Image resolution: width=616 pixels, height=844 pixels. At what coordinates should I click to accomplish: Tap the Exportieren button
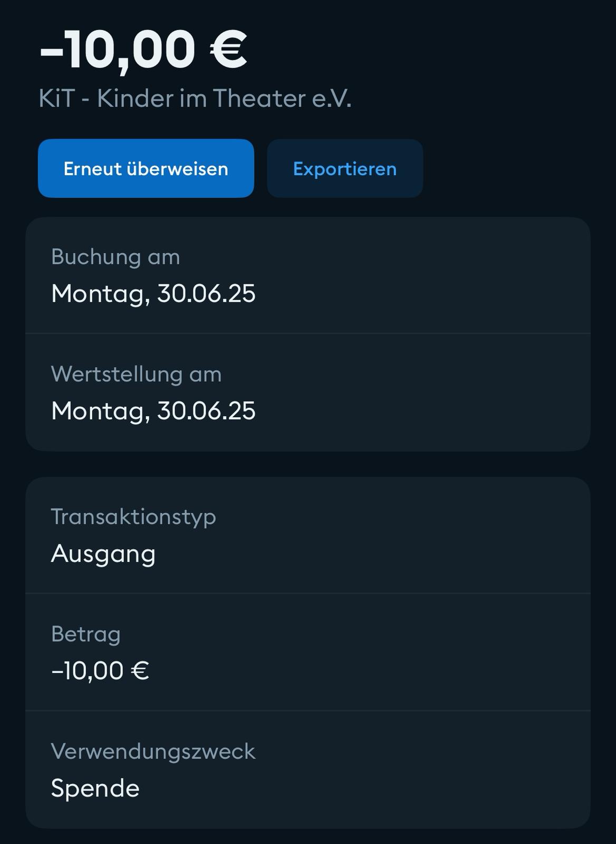pyautogui.click(x=344, y=169)
